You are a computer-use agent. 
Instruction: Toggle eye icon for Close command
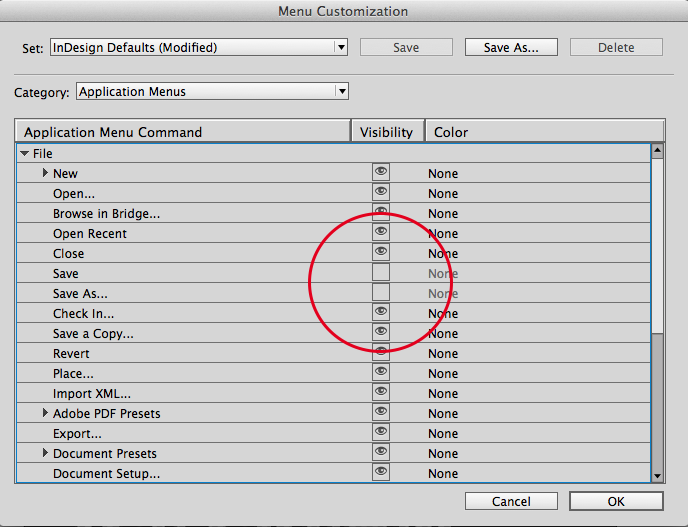(x=381, y=253)
